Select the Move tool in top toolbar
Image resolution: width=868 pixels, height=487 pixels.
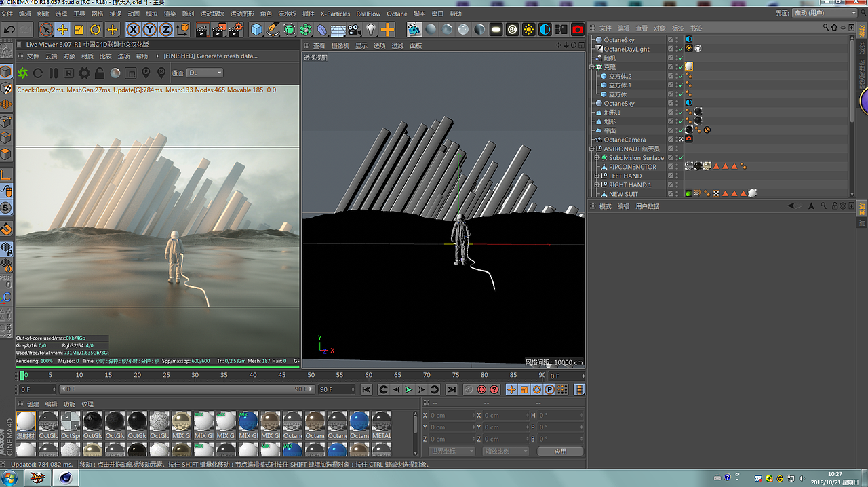[62, 29]
